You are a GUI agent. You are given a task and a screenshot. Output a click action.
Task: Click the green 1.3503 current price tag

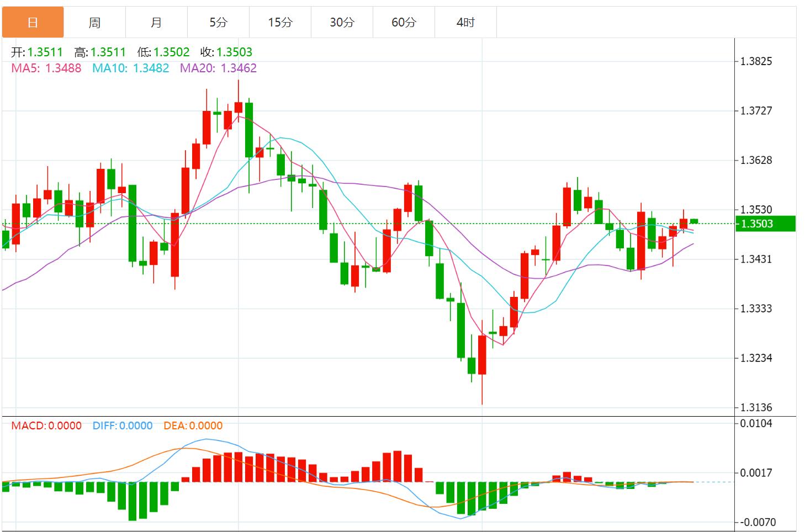(766, 223)
